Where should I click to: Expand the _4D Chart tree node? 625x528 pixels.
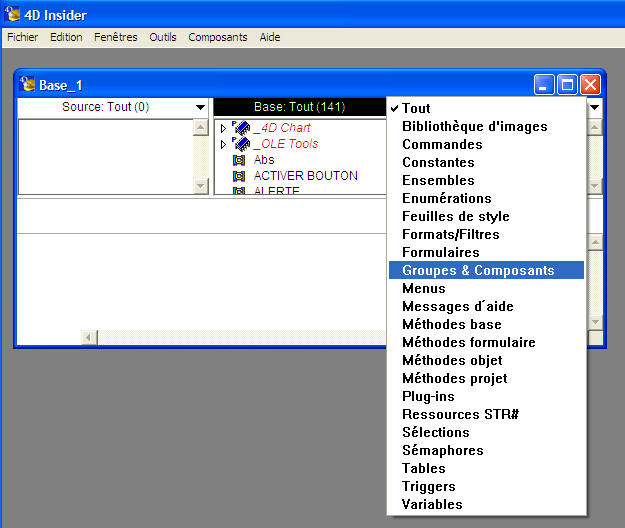223,128
